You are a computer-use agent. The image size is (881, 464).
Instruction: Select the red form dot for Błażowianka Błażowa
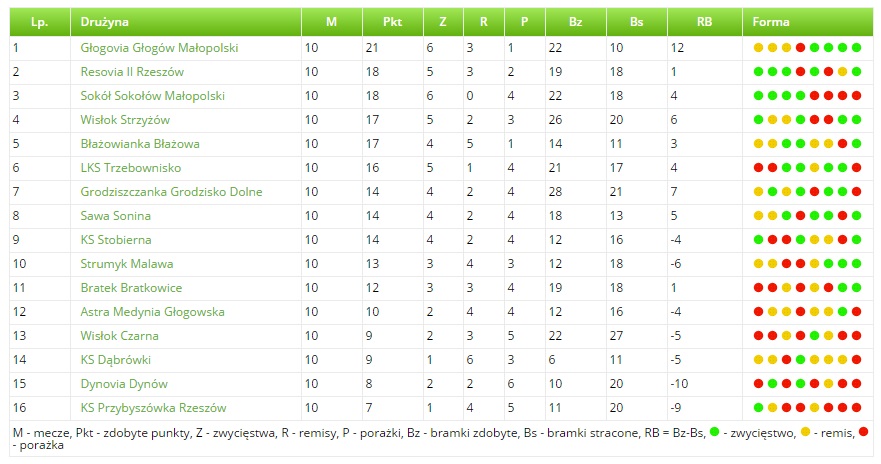click(842, 144)
